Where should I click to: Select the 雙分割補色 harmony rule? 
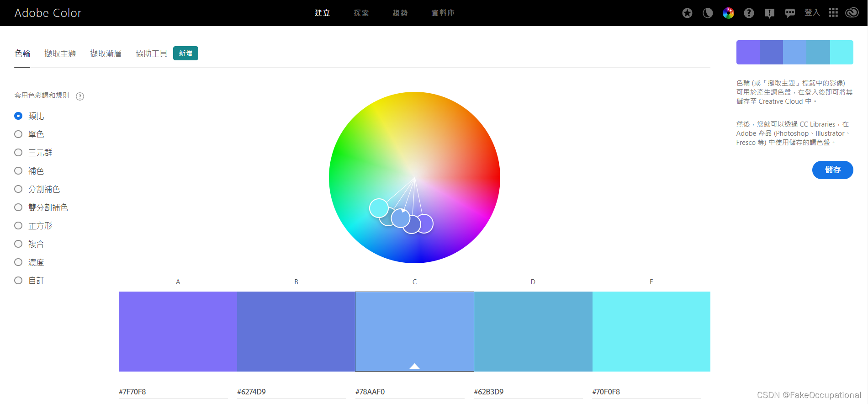[41, 207]
